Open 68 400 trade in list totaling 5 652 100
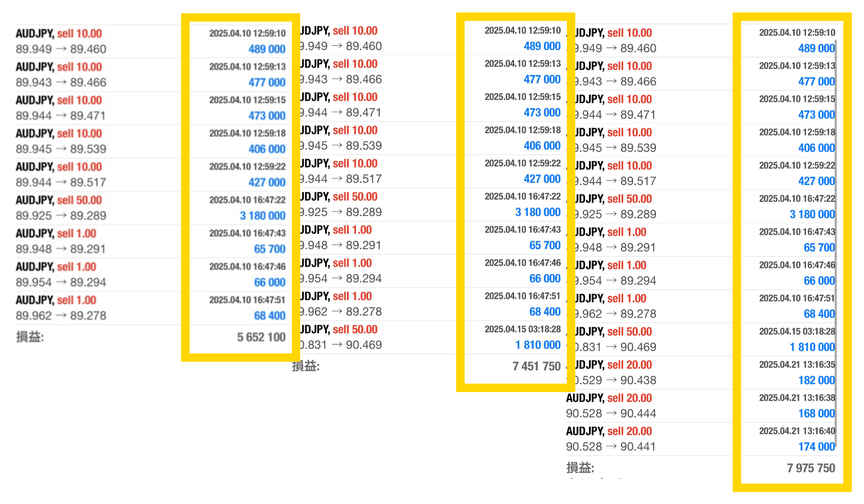Image resolution: width=864 pixels, height=504 pixels. click(270, 316)
